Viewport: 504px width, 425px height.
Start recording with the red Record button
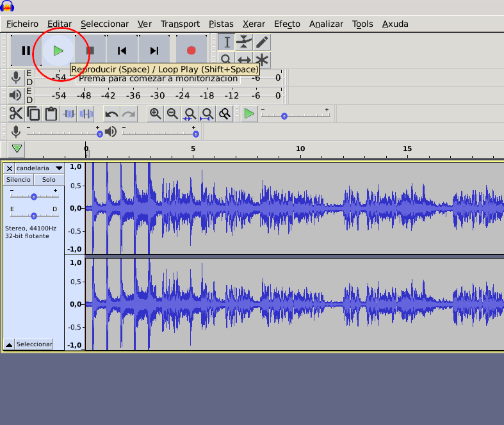pyautogui.click(x=191, y=51)
